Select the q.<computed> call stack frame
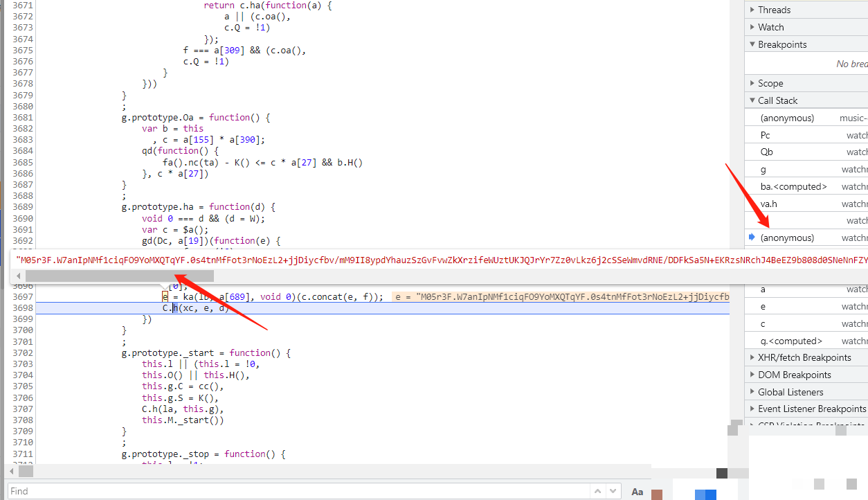The width and height of the screenshot is (868, 500). click(x=791, y=341)
